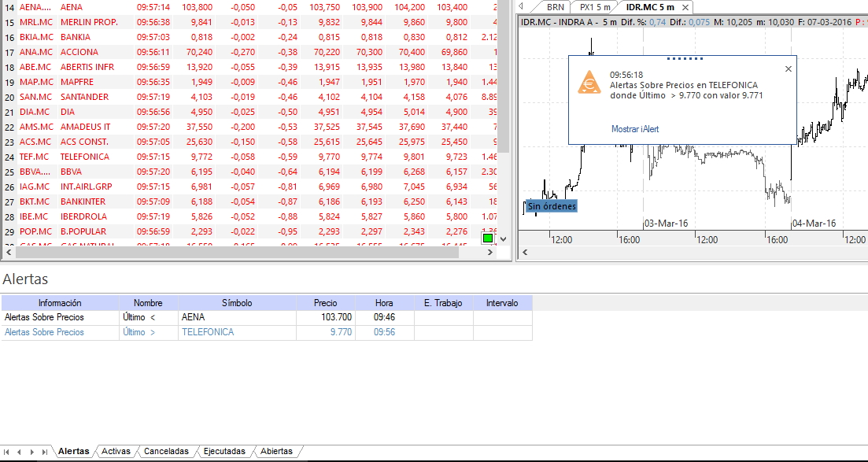Screen dimensions: 868x462
Task: Click the INT.AIRL.GRP company name
Action: click(86, 187)
